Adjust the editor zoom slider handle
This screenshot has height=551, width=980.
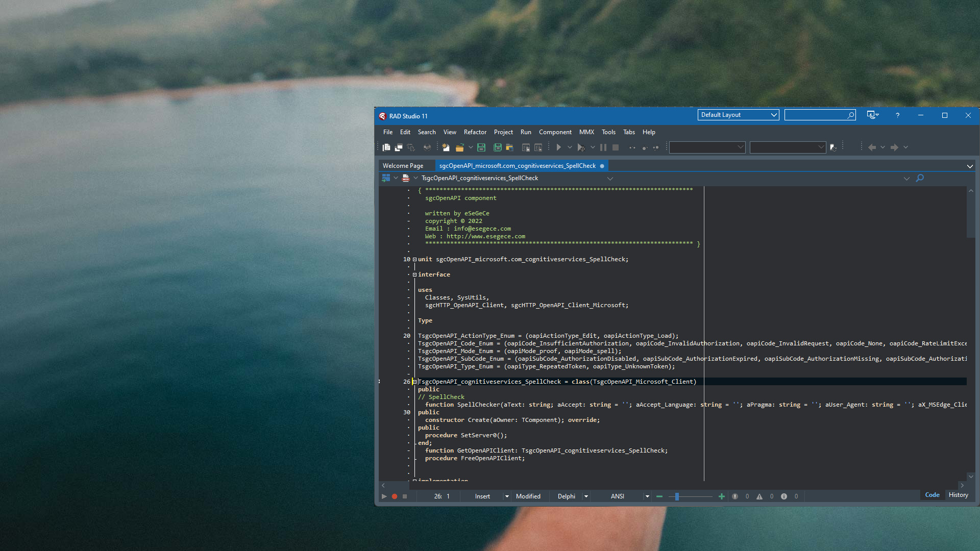(677, 496)
